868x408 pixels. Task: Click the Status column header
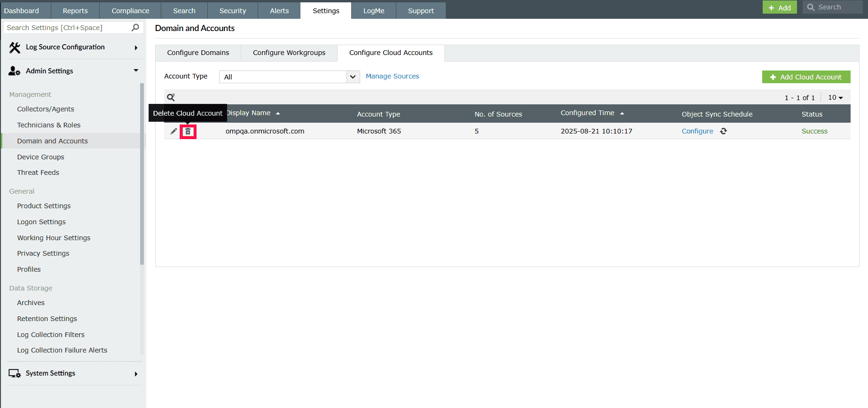coord(812,114)
